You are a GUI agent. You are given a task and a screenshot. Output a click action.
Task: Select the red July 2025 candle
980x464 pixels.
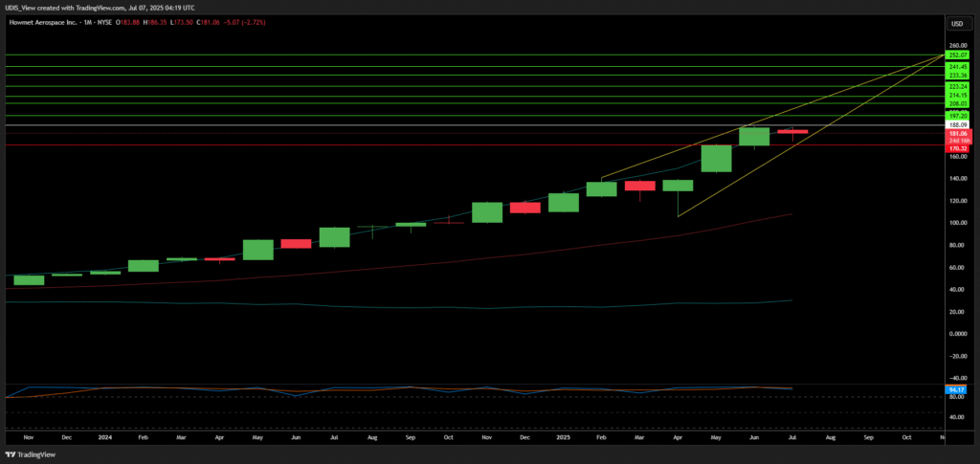[792, 132]
